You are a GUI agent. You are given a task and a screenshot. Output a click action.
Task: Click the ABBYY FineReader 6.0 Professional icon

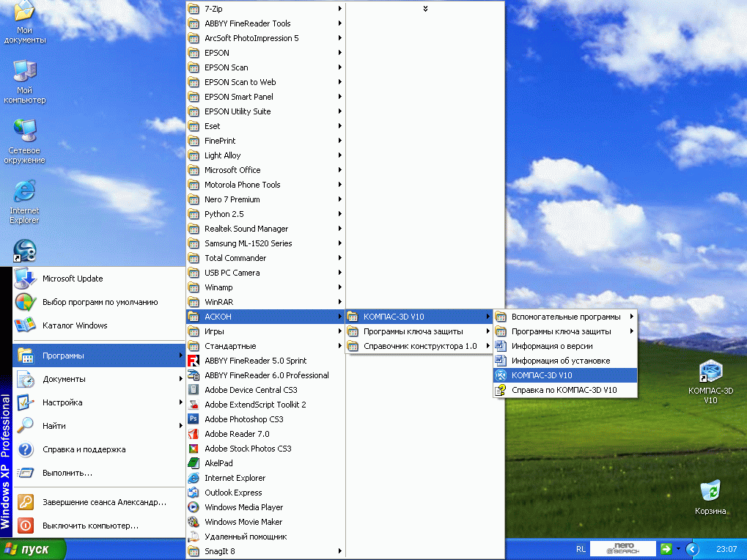click(x=194, y=375)
